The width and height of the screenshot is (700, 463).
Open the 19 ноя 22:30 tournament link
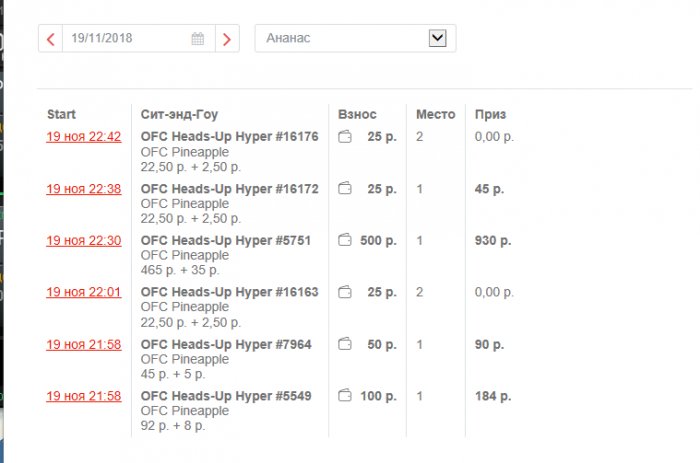tap(84, 240)
